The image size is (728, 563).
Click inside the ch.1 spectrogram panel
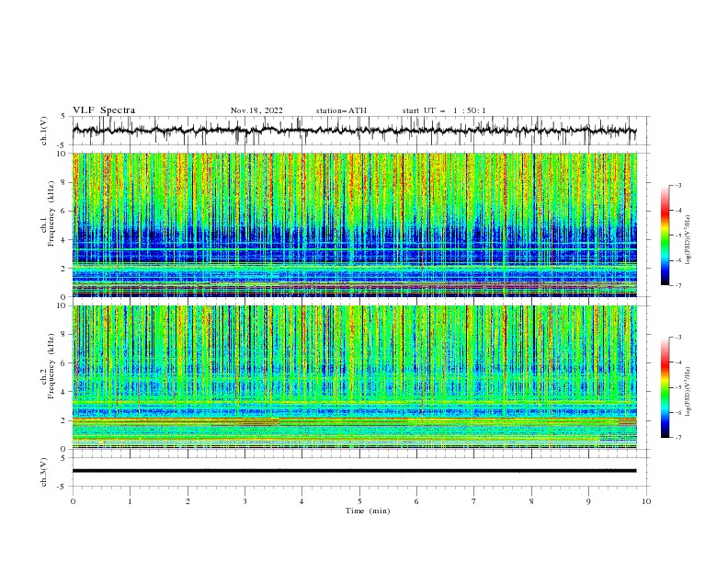(x=354, y=224)
